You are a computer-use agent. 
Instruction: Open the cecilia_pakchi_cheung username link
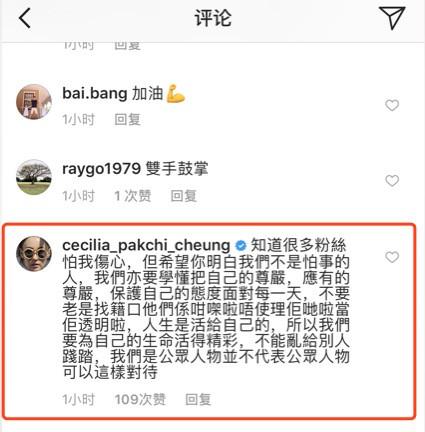pos(146,246)
